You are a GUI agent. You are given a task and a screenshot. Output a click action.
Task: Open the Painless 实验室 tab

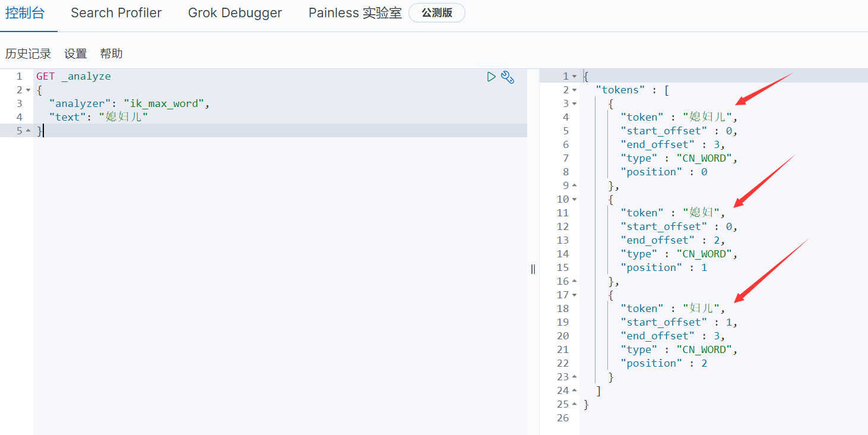click(x=355, y=13)
